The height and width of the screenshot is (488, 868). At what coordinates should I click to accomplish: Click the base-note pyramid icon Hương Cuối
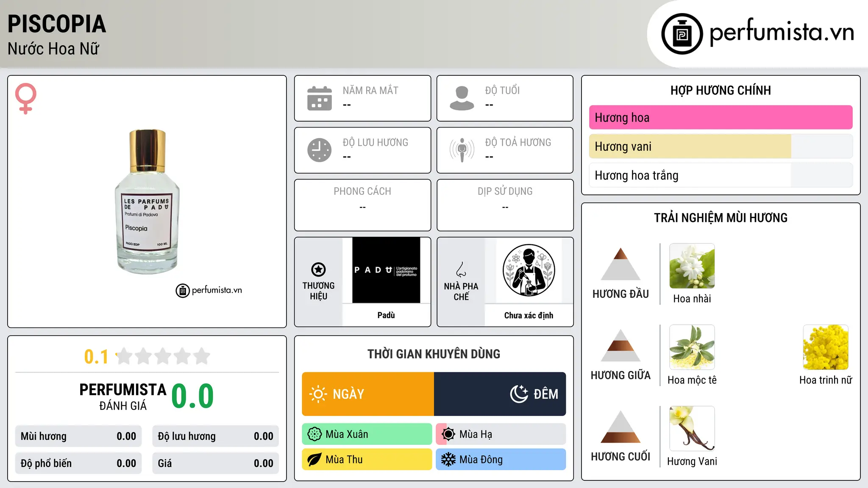[620, 427]
